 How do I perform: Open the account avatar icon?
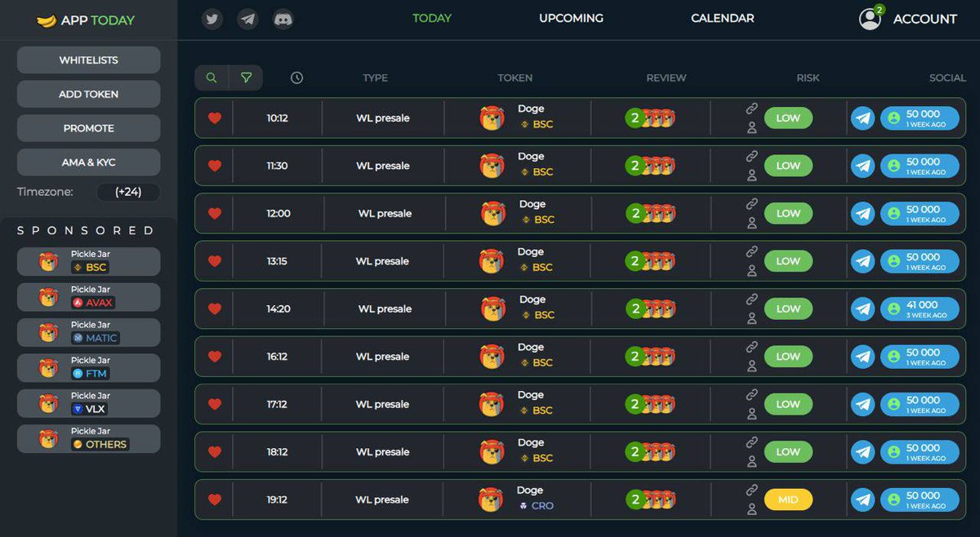(x=871, y=19)
